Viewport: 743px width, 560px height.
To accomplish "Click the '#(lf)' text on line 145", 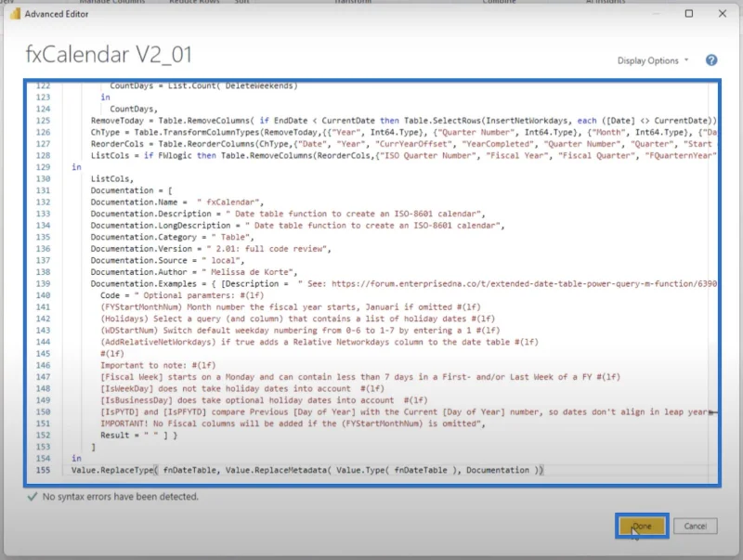I will (111, 354).
